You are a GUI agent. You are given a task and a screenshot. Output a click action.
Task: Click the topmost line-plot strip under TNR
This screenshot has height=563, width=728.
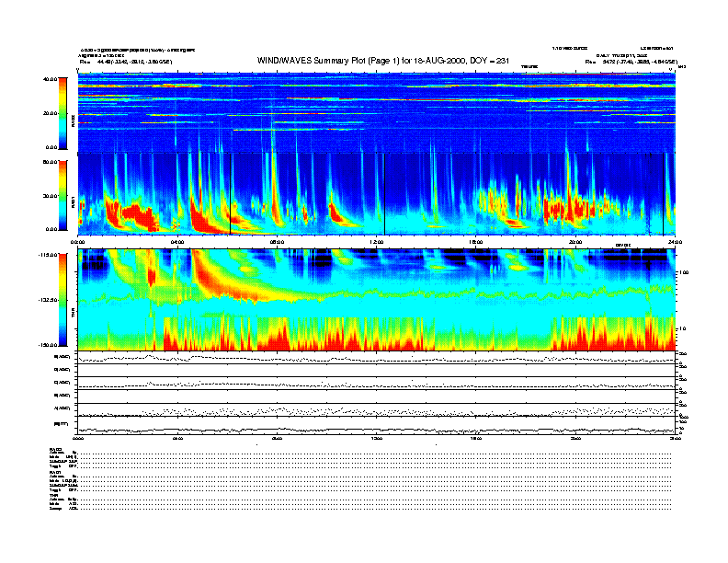(x=377, y=358)
